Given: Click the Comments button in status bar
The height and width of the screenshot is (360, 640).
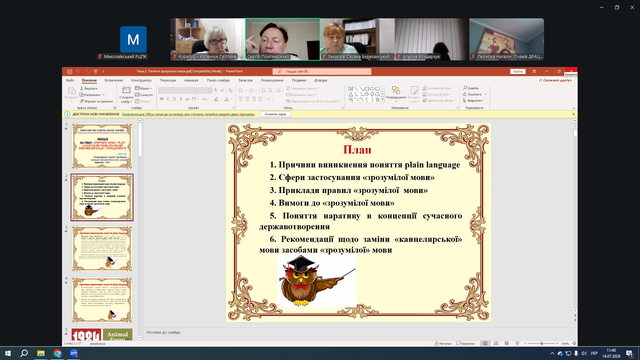Looking at the screenshot, I should [466, 343].
